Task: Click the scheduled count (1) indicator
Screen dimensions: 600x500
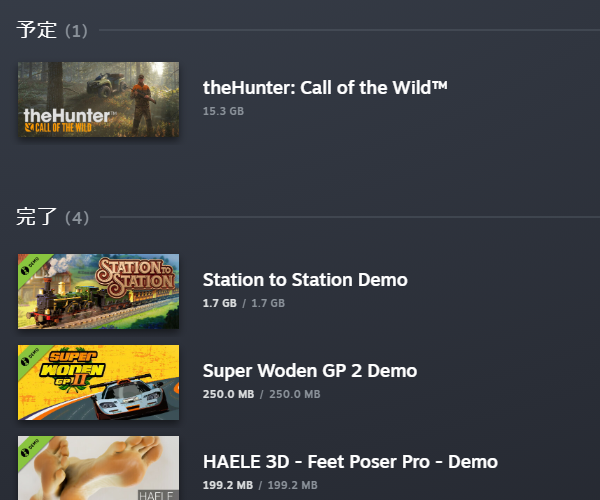Action: coord(76,31)
